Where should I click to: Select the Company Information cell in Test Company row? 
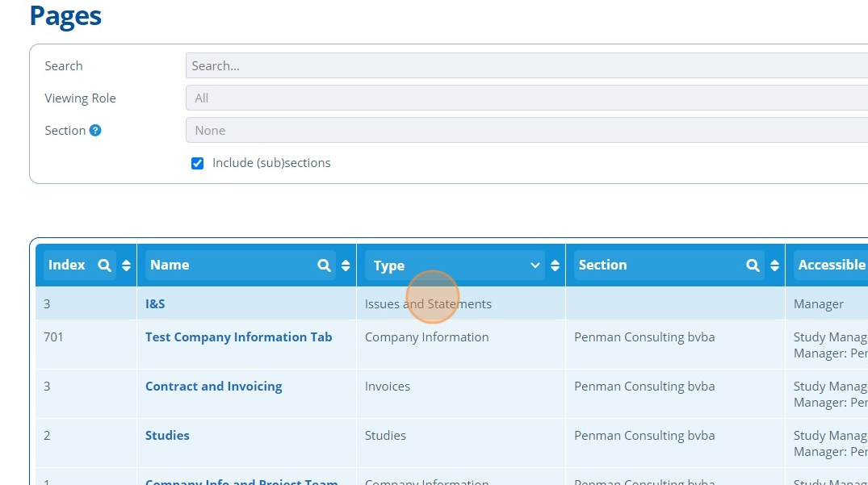pos(426,337)
